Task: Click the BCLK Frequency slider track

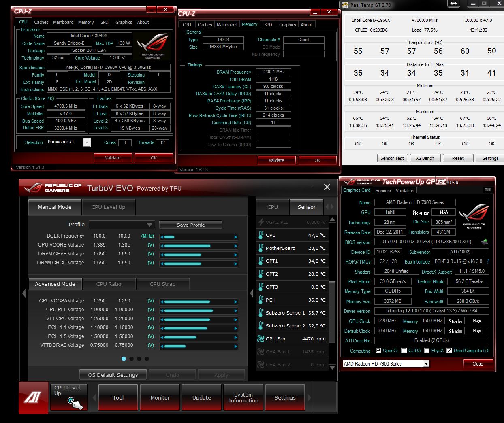Action: (x=199, y=237)
